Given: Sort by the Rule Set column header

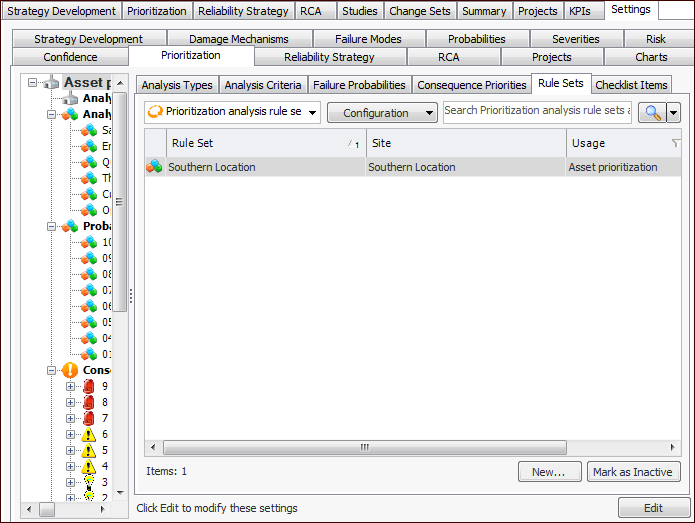Looking at the screenshot, I should pos(266,143).
